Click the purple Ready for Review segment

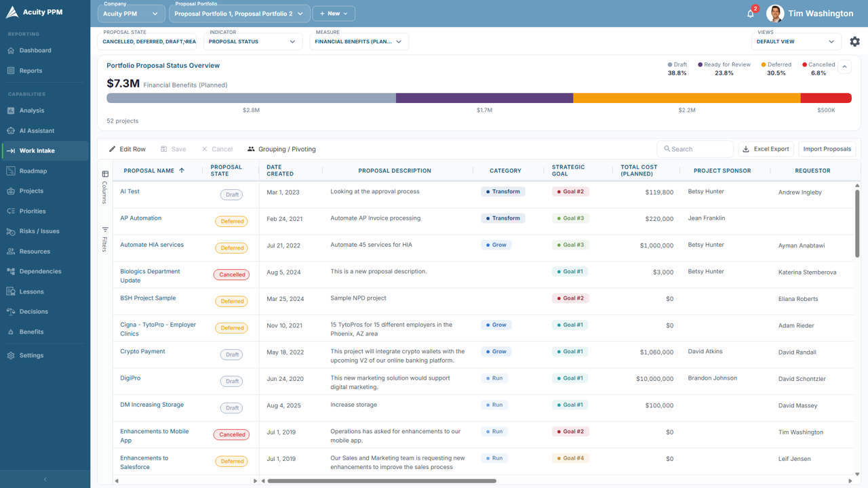pos(484,98)
